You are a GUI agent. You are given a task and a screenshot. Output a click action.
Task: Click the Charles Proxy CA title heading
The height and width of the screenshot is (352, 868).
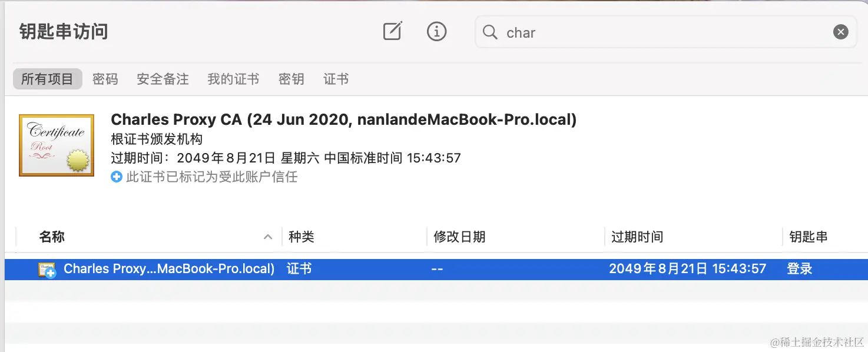tap(344, 120)
